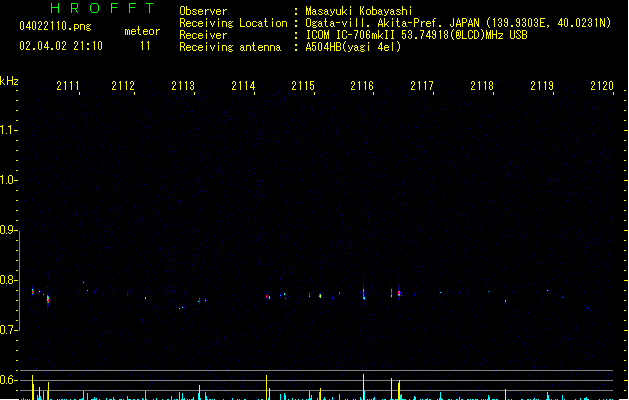This screenshot has width=629, height=400.
Task: Select observer name Masayuki Kobayashi
Action: tap(359, 11)
